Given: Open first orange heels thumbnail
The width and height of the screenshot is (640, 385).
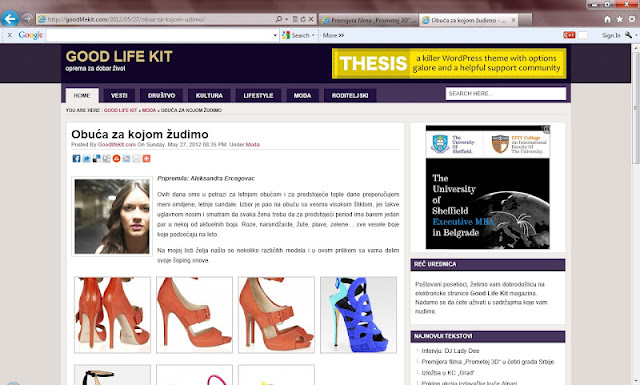Looking at the screenshot, I should point(112,315).
